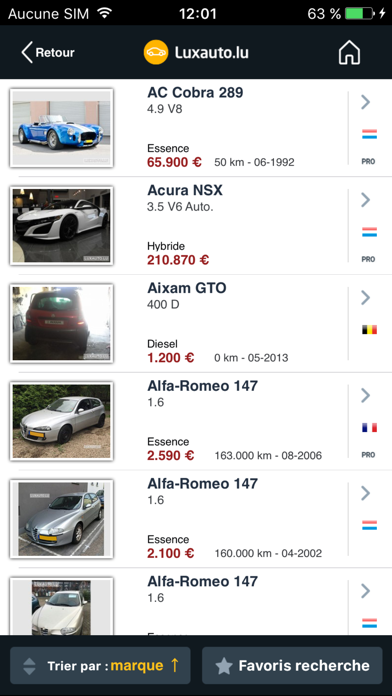
Task: Tap the back arrow next to Retour
Action: coord(27,52)
